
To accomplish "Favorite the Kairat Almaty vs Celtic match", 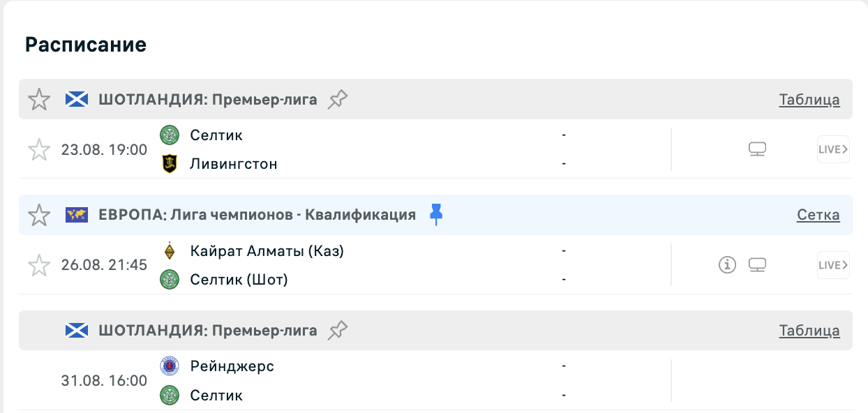I will point(39,265).
